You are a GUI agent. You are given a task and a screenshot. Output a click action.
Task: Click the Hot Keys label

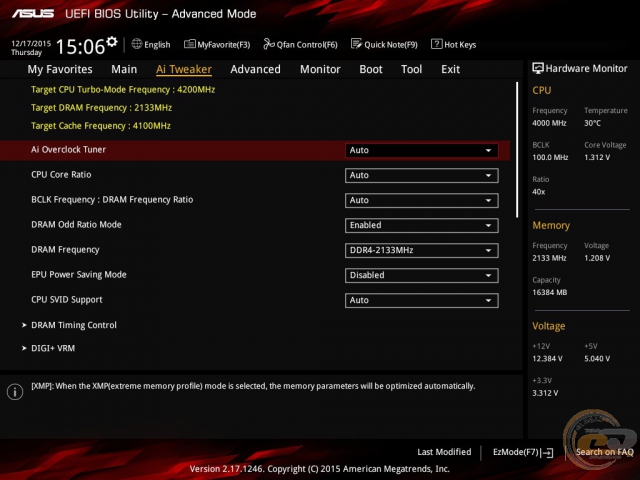coord(460,44)
